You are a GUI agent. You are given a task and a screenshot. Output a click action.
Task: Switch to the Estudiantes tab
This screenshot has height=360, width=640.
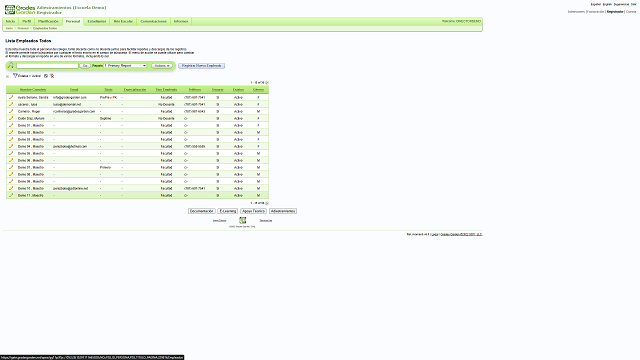[x=97, y=21]
